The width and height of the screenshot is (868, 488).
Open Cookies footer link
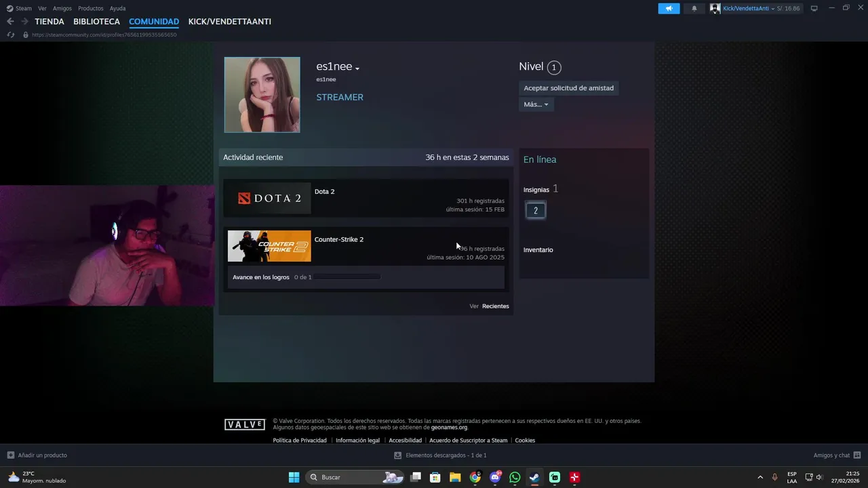pos(525,441)
